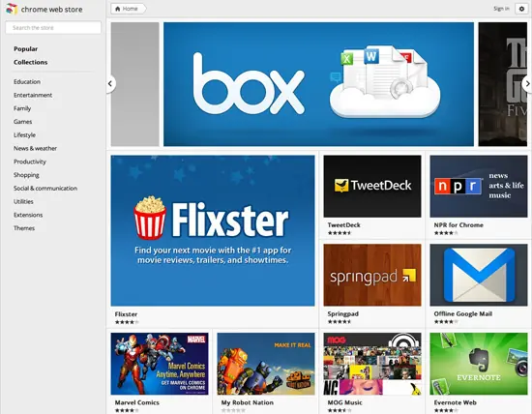532x414 pixels.
Task: Open the settings gear menu
Action: tap(521, 9)
